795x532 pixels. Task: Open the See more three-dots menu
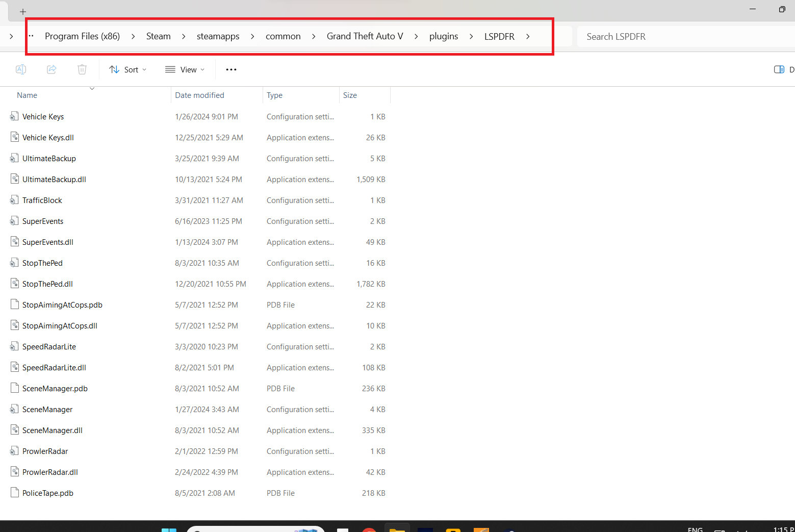(231, 69)
